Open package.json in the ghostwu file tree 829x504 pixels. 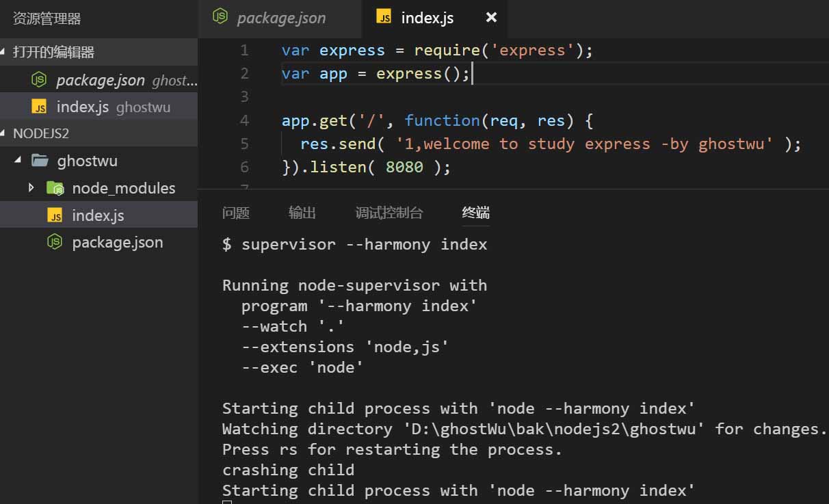(117, 243)
